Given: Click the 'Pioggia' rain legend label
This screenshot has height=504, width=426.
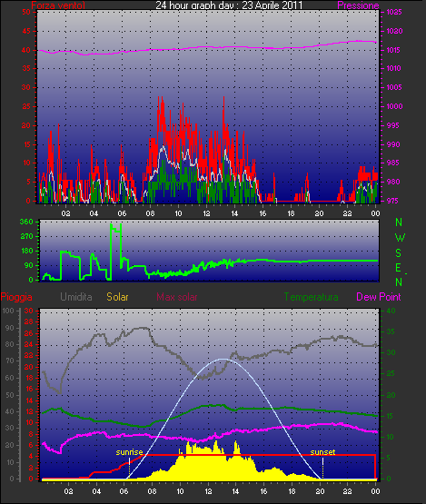Looking at the screenshot, I should click(x=16, y=297).
